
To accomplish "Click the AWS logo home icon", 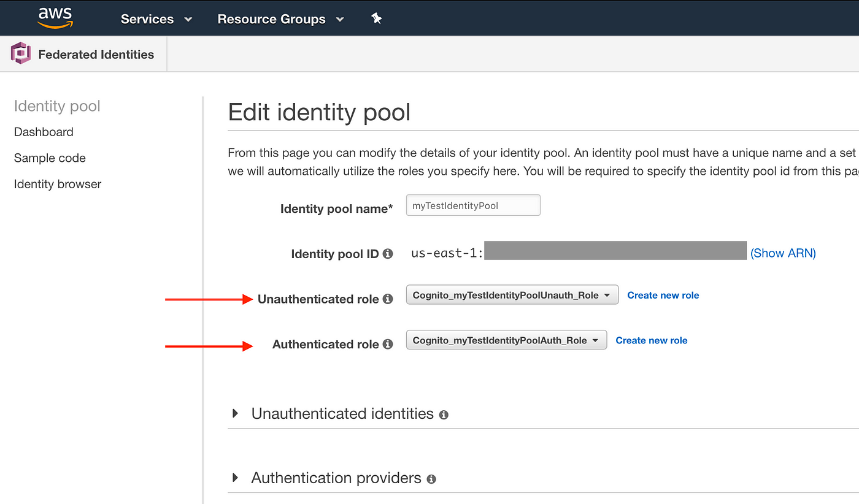I will click(x=55, y=18).
